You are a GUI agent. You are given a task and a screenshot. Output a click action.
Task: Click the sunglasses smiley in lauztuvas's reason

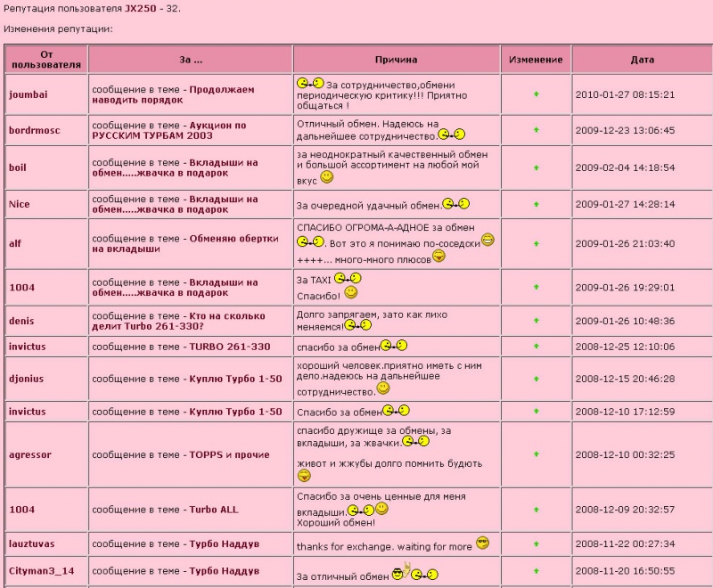click(482, 543)
